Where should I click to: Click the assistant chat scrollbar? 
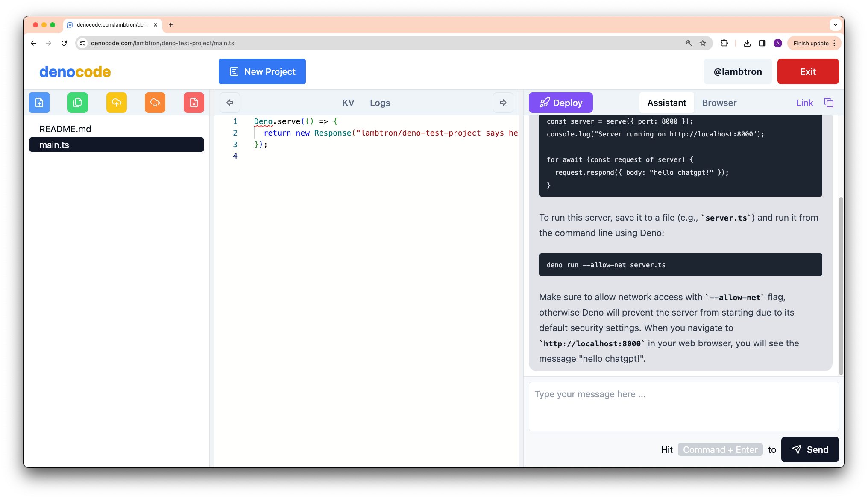point(841,286)
